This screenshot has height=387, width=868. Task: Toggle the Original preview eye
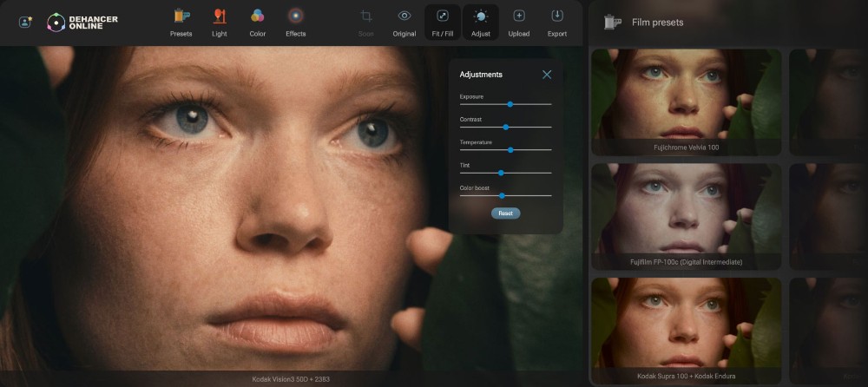pyautogui.click(x=404, y=16)
